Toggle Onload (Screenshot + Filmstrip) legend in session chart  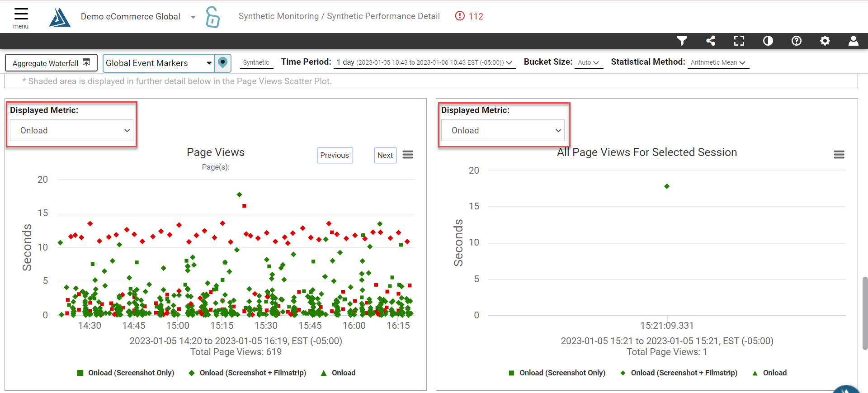click(679, 373)
